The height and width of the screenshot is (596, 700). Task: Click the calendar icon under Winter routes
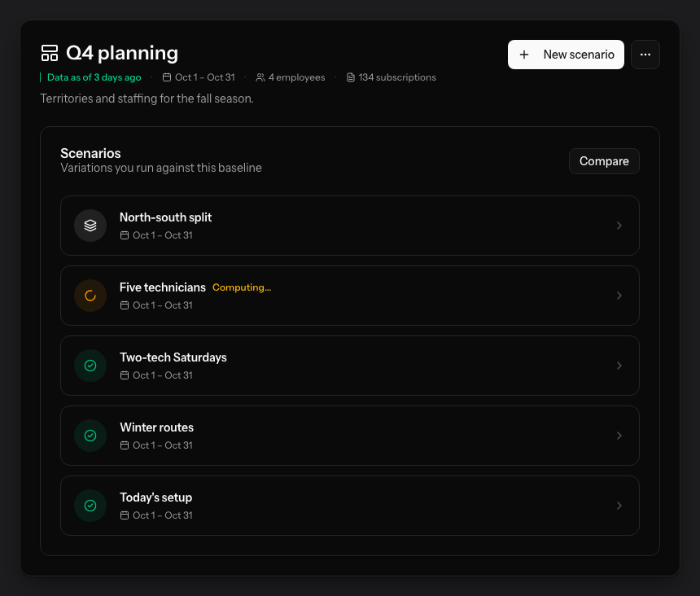click(x=125, y=445)
